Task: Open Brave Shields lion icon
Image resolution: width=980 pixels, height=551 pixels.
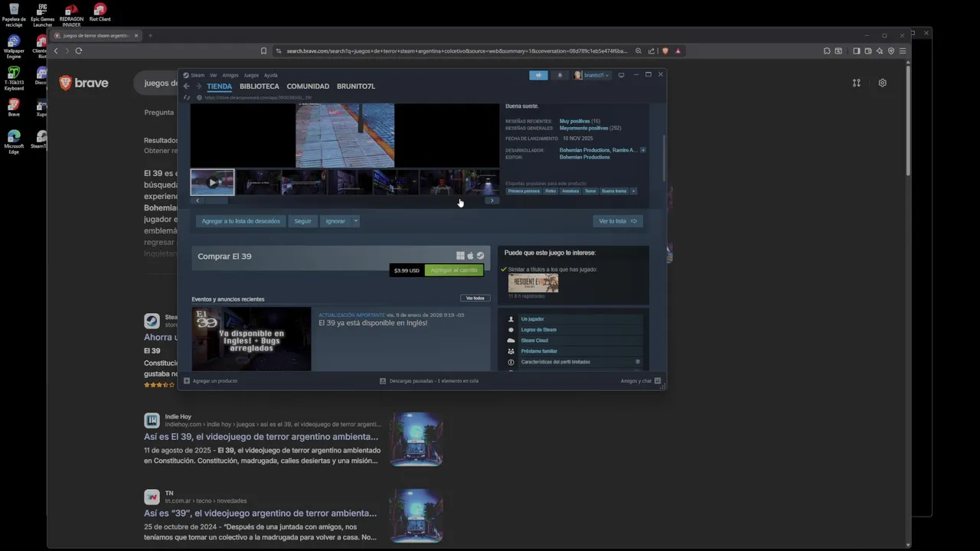Action: point(665,51)
